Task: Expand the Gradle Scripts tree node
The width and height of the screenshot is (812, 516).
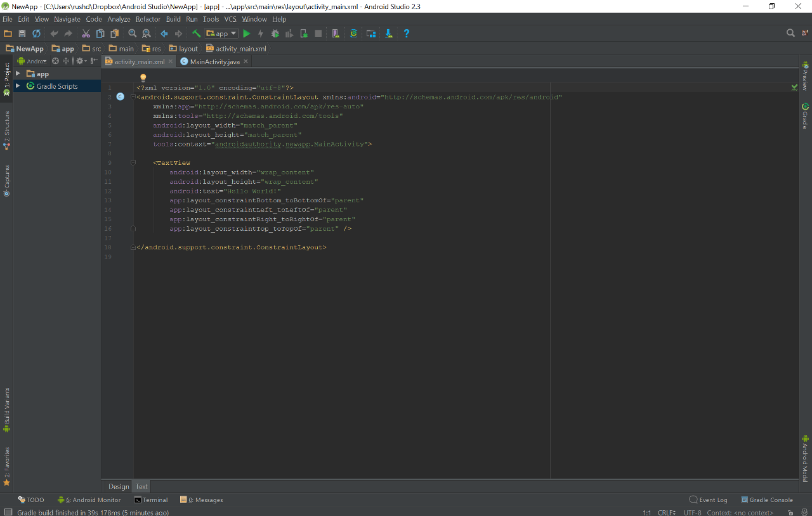Action: (18, 86)
